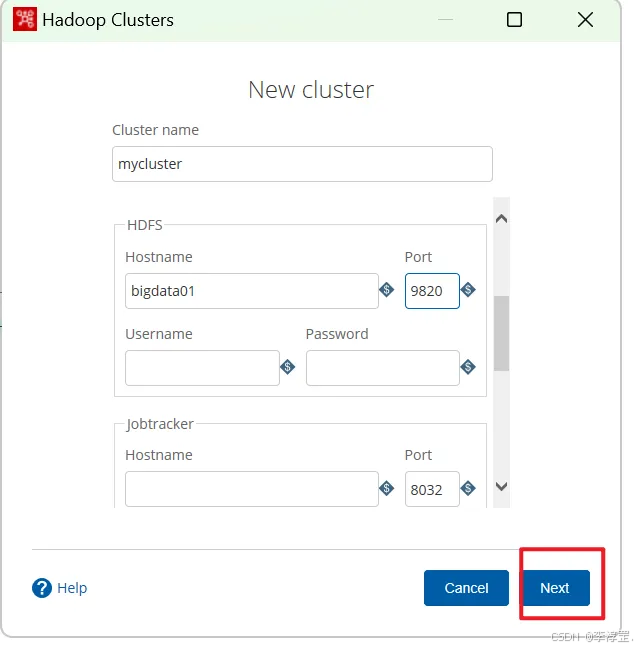Click the Username label in HDFS group
Viewport: 639px width, 648px height.
159,334
